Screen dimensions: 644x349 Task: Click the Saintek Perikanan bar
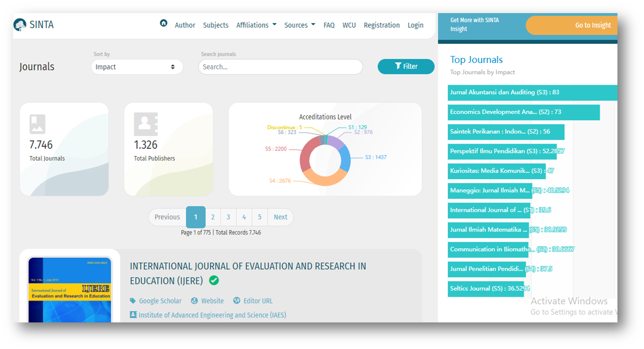click(x=506, y=132)
